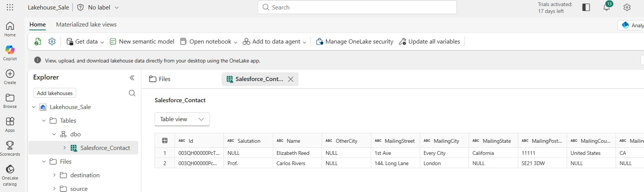Collapse the dbo schema chevron
This screenshot has height=192, width=644.
[54, 134]
